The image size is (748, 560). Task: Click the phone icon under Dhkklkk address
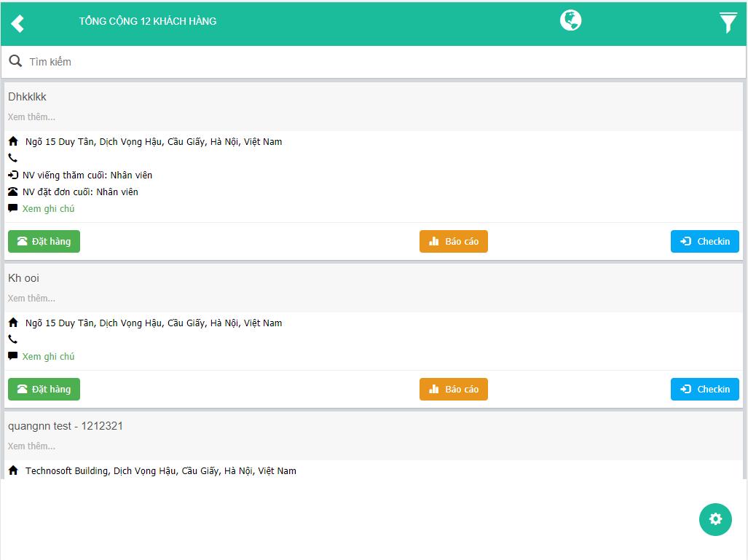(13, 158)
